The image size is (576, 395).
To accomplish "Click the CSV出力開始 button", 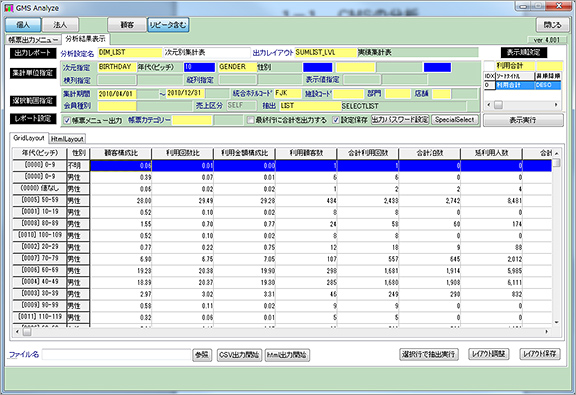I will click(240, 355).
